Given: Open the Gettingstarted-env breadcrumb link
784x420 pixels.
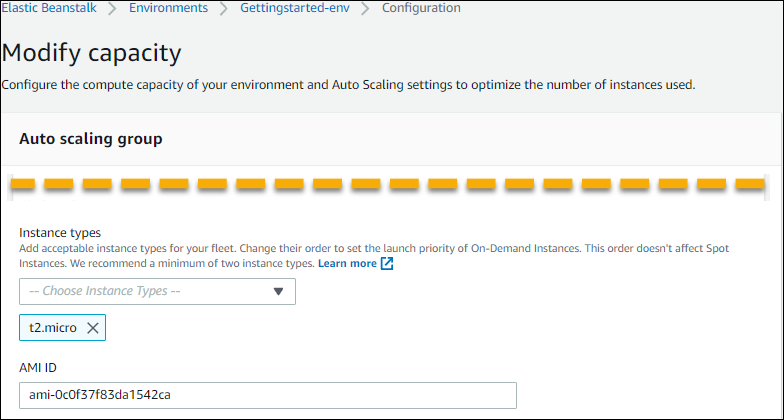Looking at the screenshot, I should [295, 8].
